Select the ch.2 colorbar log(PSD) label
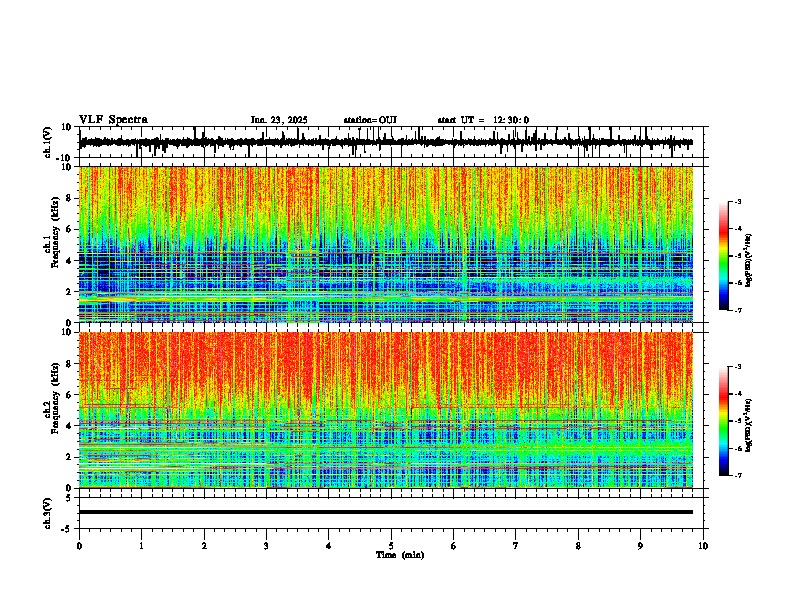 coord(749,425)
